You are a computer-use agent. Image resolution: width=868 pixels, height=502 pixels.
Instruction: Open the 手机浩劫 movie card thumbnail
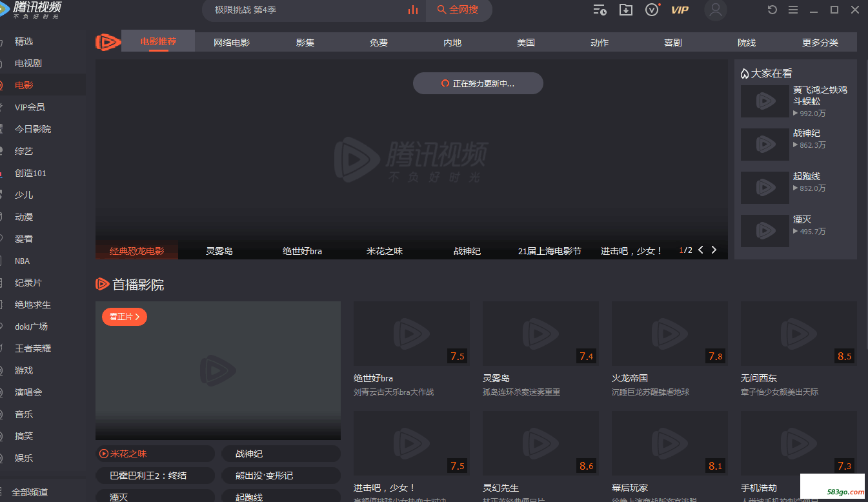[x=799, y=444]
